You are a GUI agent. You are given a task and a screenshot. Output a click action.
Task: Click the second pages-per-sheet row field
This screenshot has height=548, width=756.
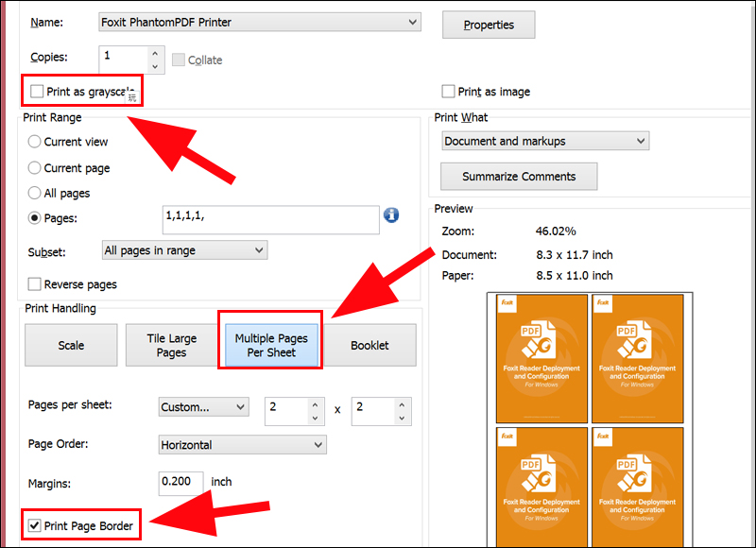(373, 411)
